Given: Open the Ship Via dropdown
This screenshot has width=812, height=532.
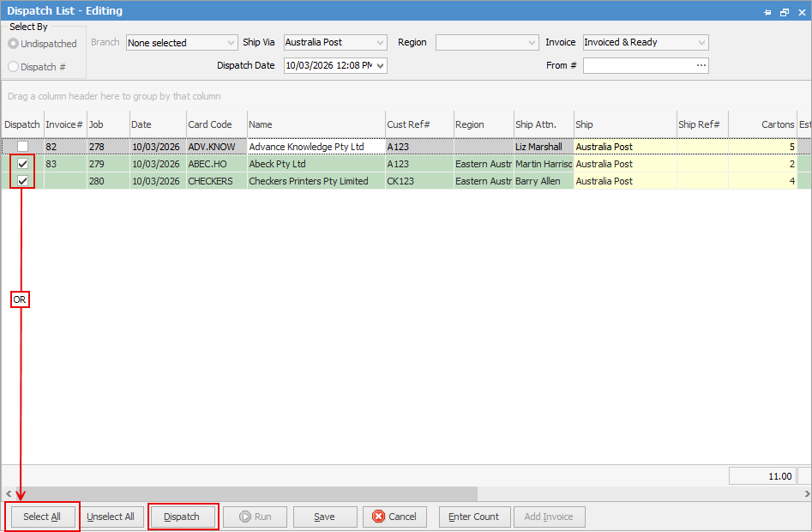Looking at the screenshot, I should pyautogui.click(x=380, y=43).
